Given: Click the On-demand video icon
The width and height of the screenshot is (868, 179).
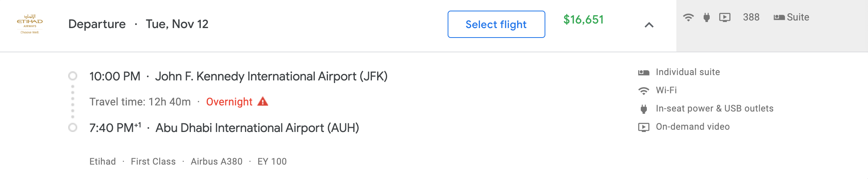Looking at the screenshot, I should (x=643, y=127).
